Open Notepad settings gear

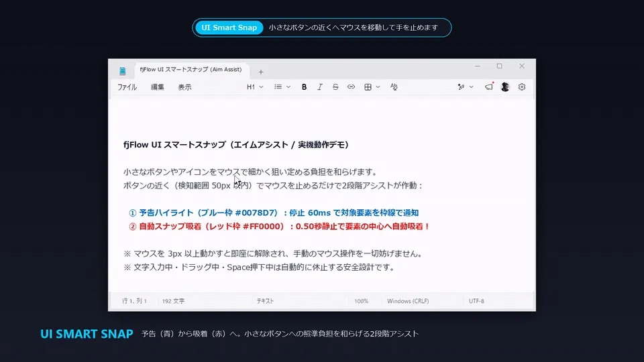point(522,87)
